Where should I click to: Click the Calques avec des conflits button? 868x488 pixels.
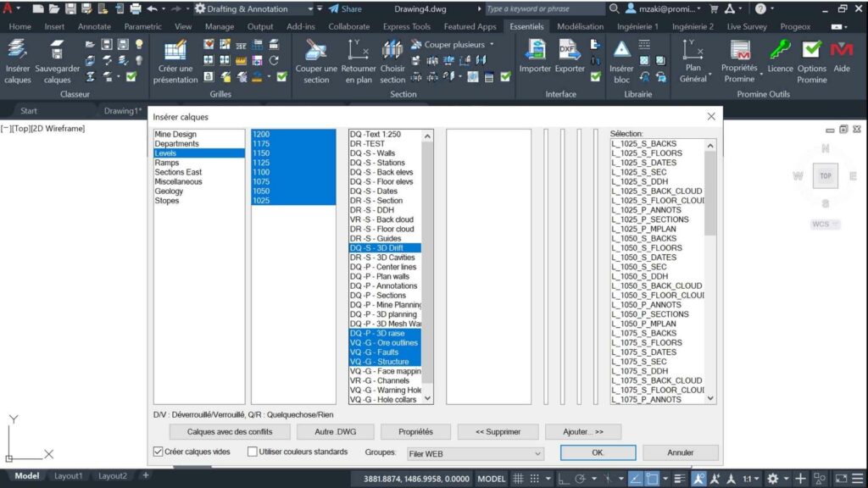pos(230,431)
